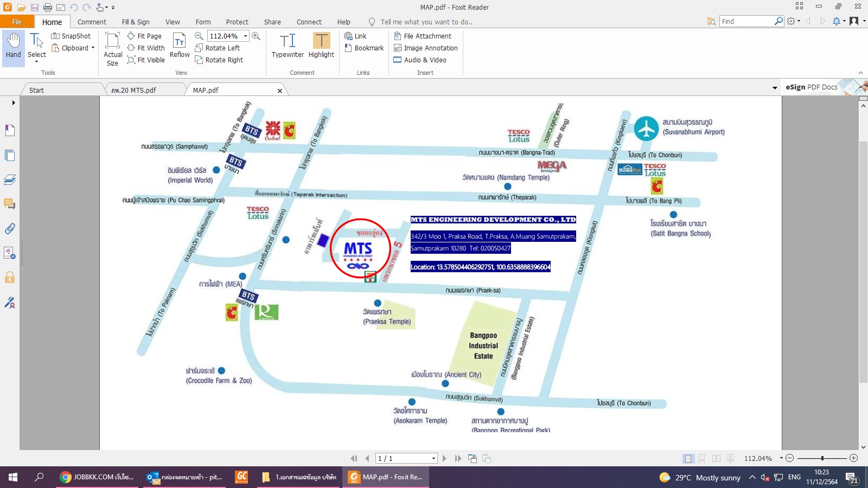Image resolution: width=868 pixels, height=488 pixels.
Task: Collapse the ribbon with the arrow
Action: coord(860,73)
